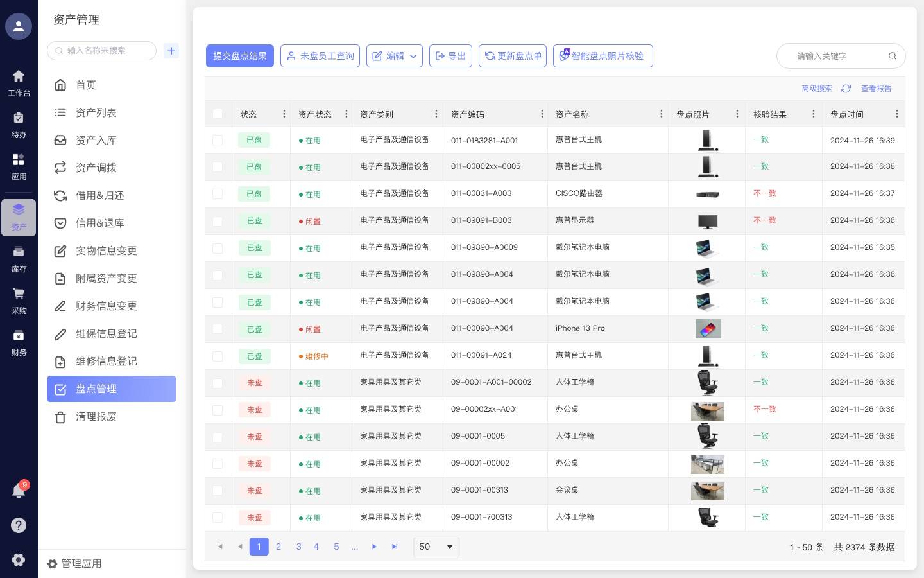Click the plus icon next to sidebar search

click(x=171, y=51)
